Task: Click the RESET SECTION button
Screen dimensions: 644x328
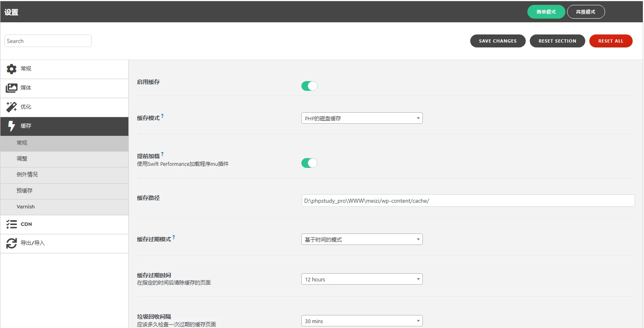Action: click(557, 41)
